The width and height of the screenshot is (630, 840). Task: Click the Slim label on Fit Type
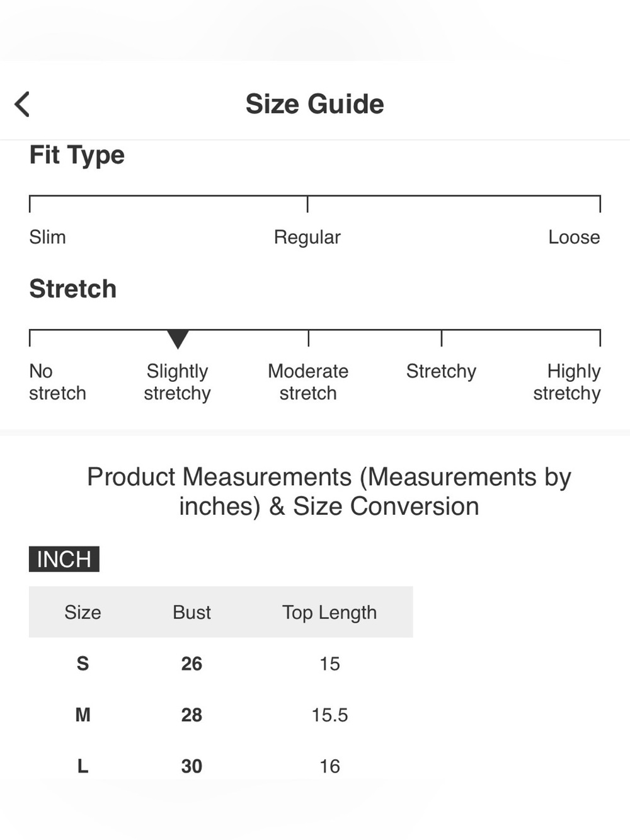47,237
